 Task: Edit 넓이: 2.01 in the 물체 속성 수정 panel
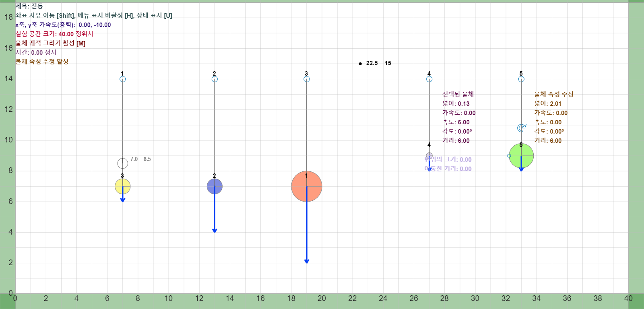tap(548, 103)
